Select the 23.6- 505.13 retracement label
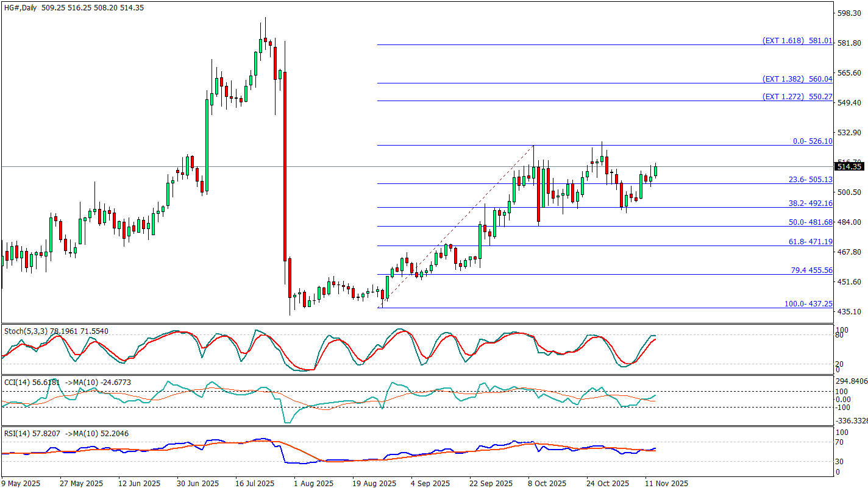The width and height of the screenshot is (868, 491). (810, 180)
